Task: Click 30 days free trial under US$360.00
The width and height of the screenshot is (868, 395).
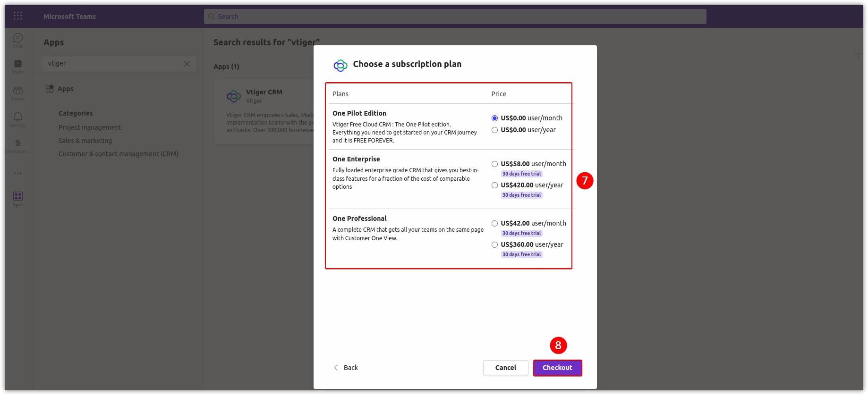Action: coord(521,254)
